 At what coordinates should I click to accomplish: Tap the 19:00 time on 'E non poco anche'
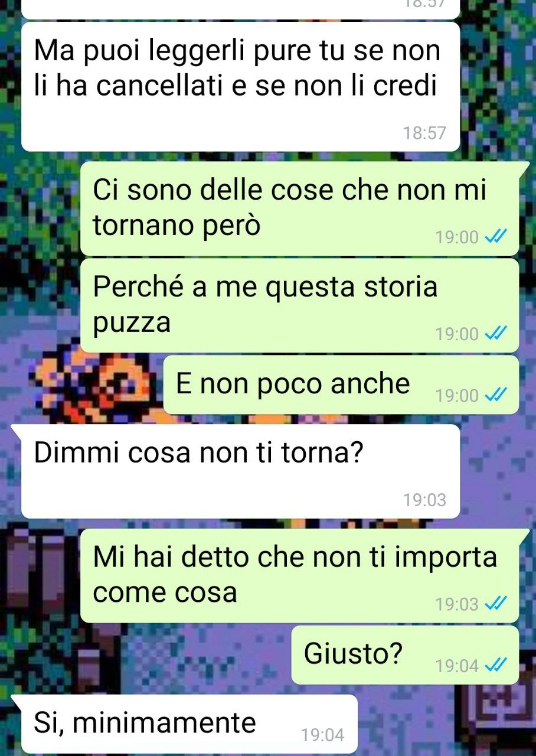pos(457,396)
